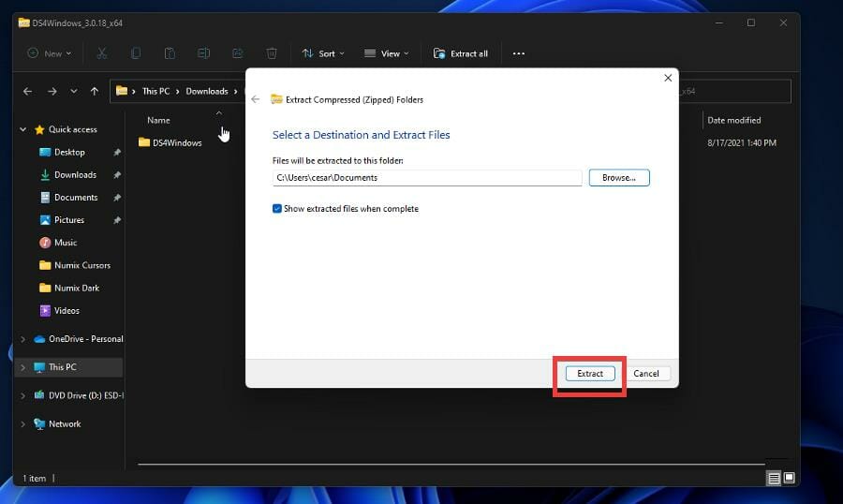This screenshot has height=504, width=843.
Task: Switch to large thumbnails view icon
Action: click(x=790, y=478)
